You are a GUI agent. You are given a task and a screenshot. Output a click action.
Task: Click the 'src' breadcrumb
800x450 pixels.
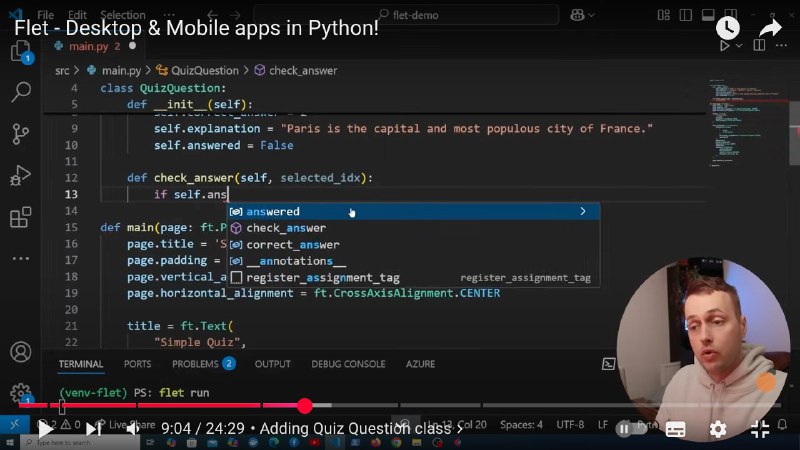point(62,70)
